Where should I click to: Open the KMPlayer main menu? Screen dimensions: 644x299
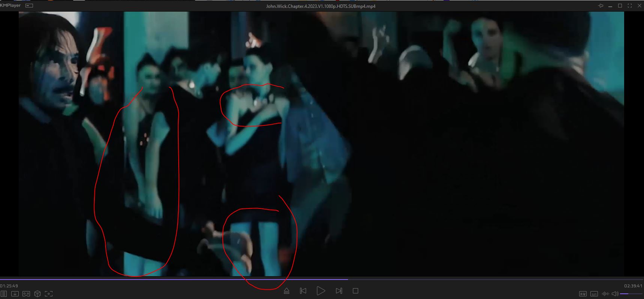coord(10,6)
